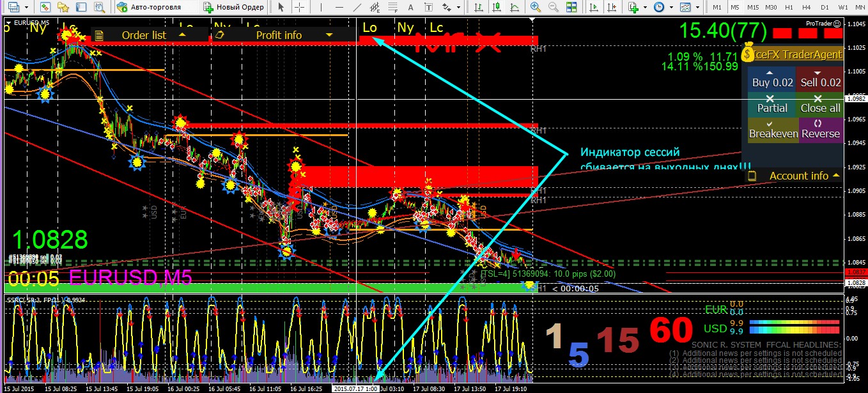Click the dark red 15 timeframe number
This screenshot has height=393, width=868.
coord(617,341)
